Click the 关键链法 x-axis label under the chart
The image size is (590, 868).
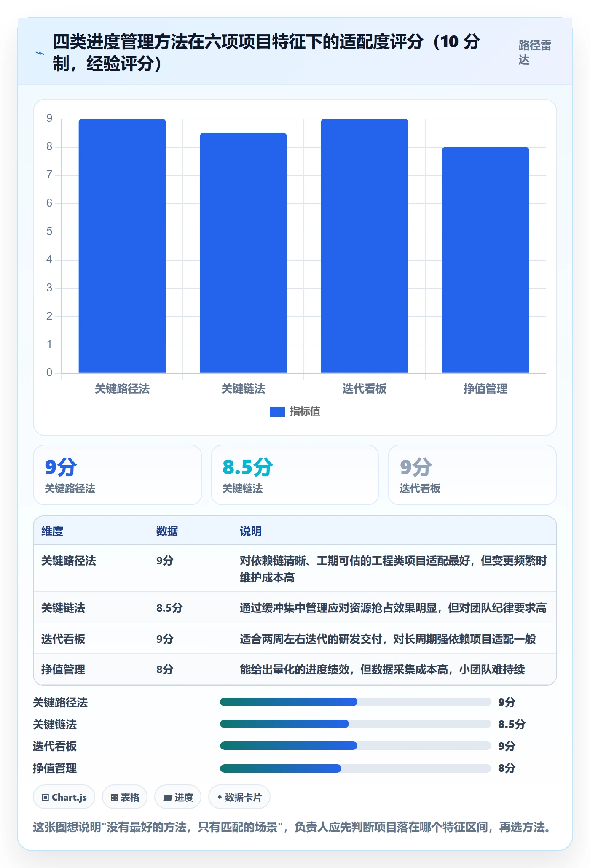click(243, 388)
